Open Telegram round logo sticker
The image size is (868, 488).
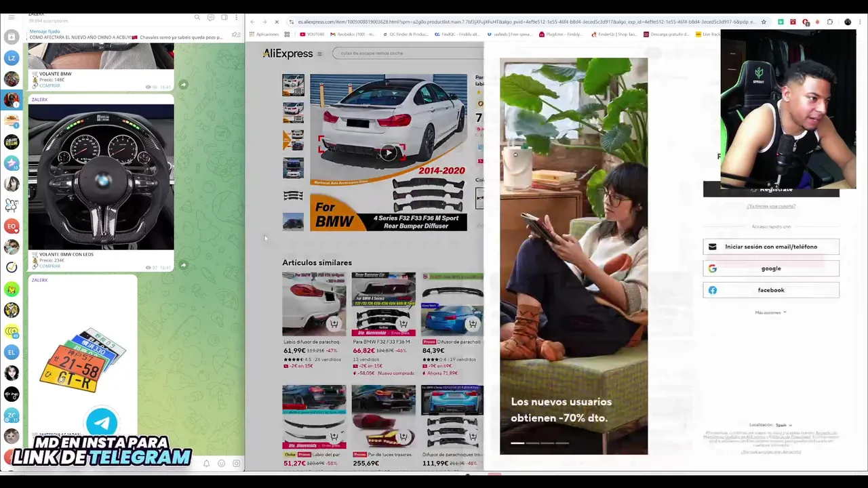[x=102, y=423]
